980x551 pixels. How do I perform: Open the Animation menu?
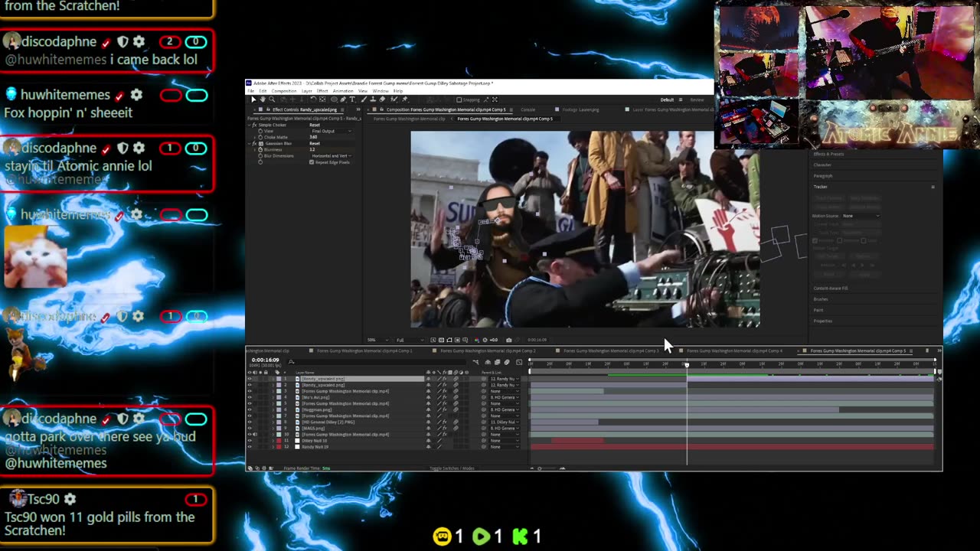coord(343,91)
